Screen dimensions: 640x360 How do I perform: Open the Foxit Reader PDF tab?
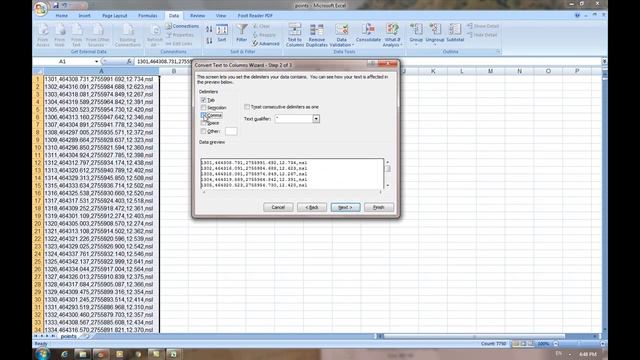click(x=255, y=16)
